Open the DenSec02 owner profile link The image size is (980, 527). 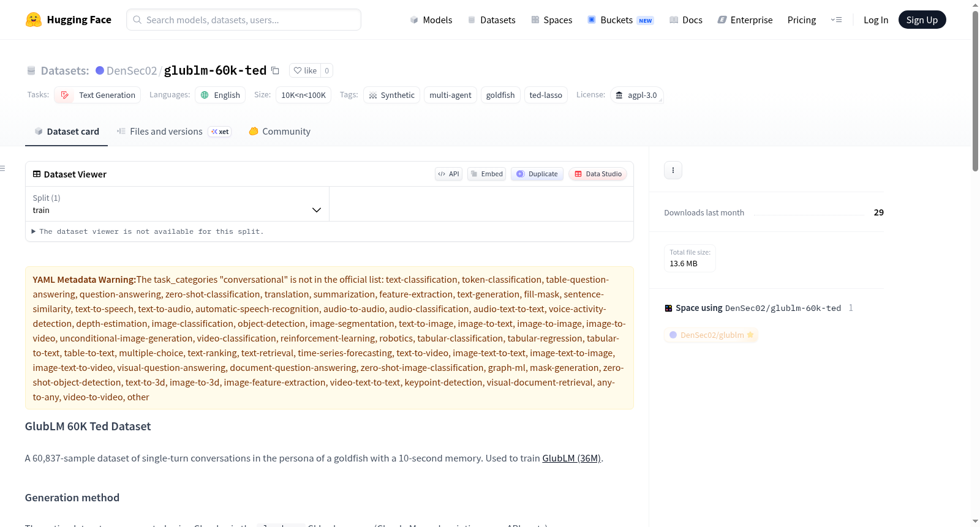coord(132,70)
